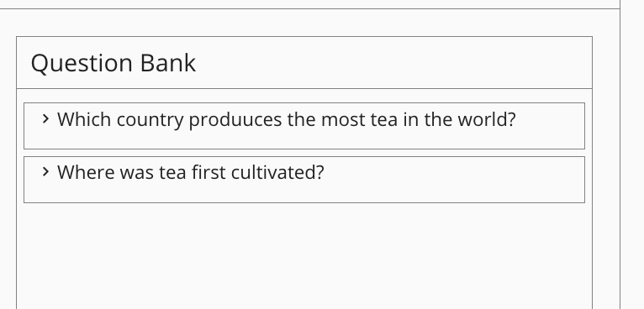
Task: Click the Question Bank heading
Action: click(x=113, y=63)
